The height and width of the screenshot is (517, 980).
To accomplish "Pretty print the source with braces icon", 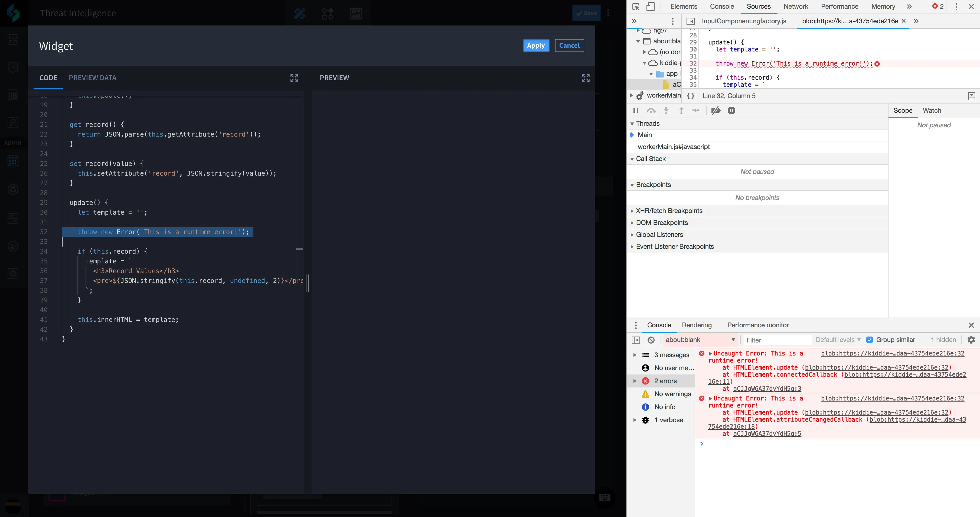I will click(691, 96).
